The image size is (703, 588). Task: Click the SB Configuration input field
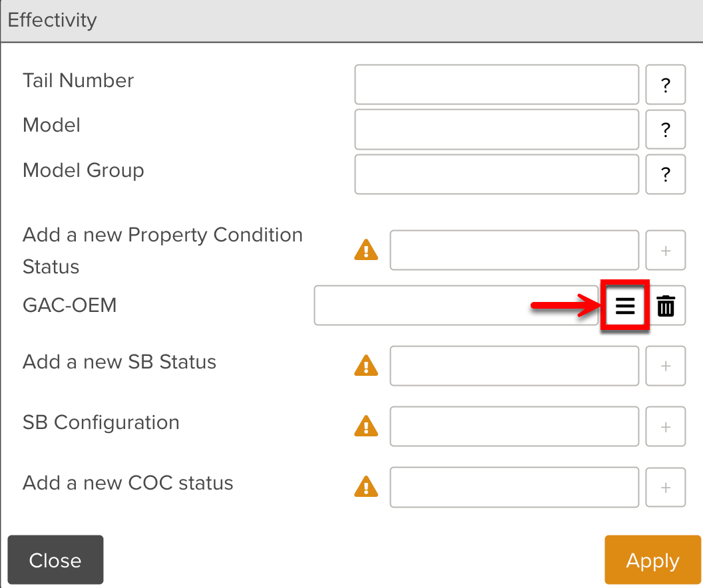pyautogui.click(x=514, y=426)
